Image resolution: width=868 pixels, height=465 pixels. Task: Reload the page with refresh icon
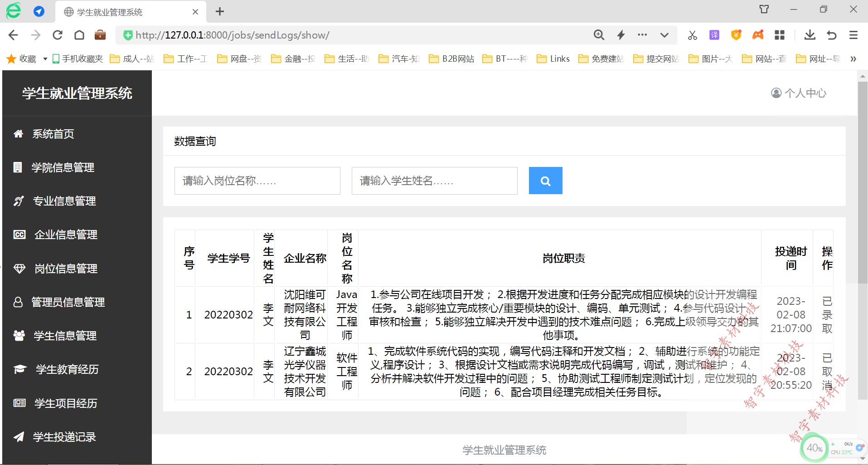coord(58,35)
